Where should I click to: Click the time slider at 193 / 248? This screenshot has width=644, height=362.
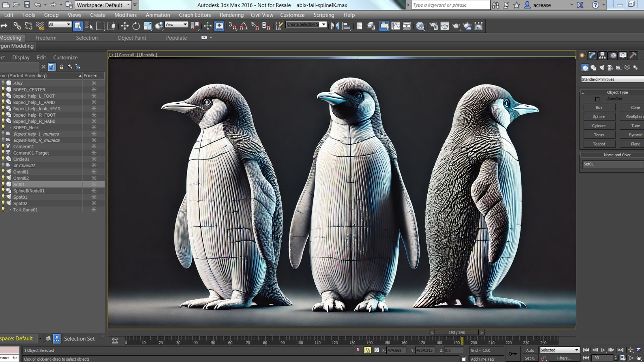pyautogui.click(x=456, y=333)
